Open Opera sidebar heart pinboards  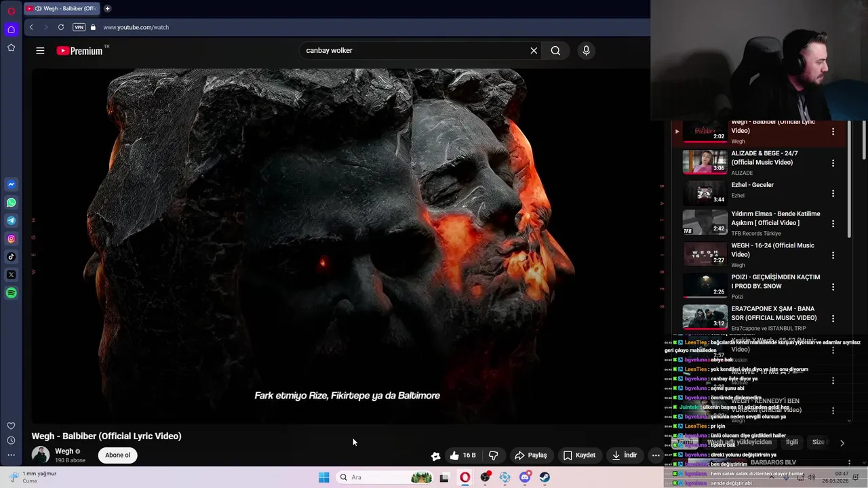pyautogui.click(x=11, y=426)
